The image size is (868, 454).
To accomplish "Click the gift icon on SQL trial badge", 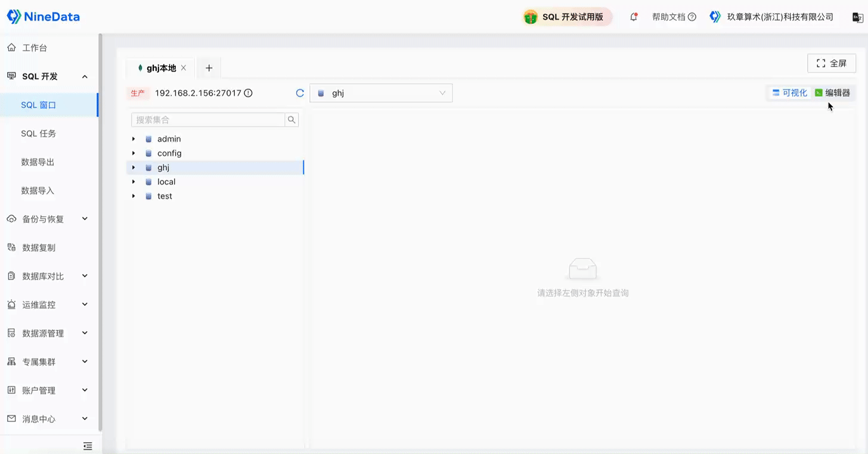I will [x=531, y=17].
